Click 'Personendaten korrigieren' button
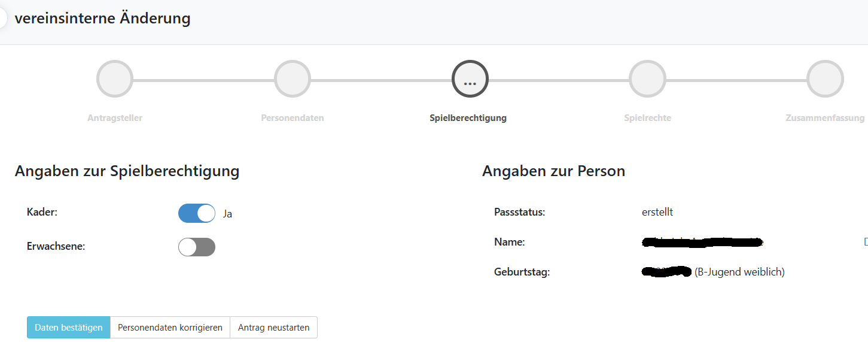The height and width of the screenshot is (342, 868). coord(170,328)
